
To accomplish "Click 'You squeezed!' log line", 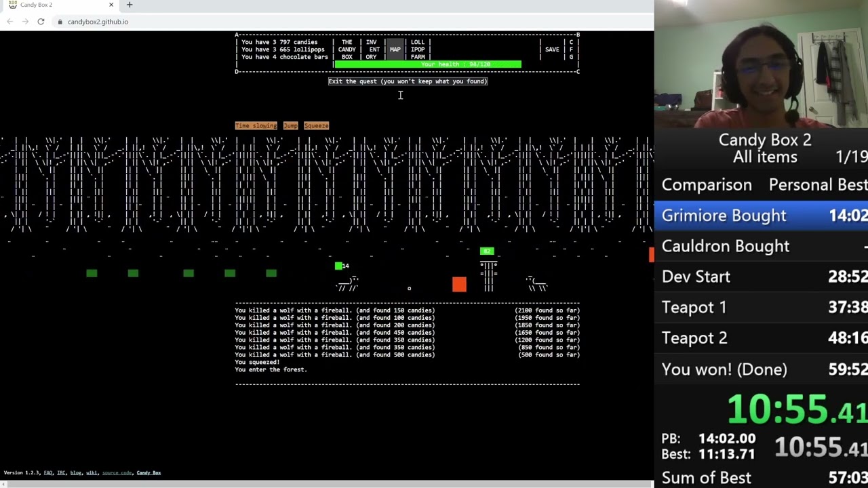I will 257,362.
